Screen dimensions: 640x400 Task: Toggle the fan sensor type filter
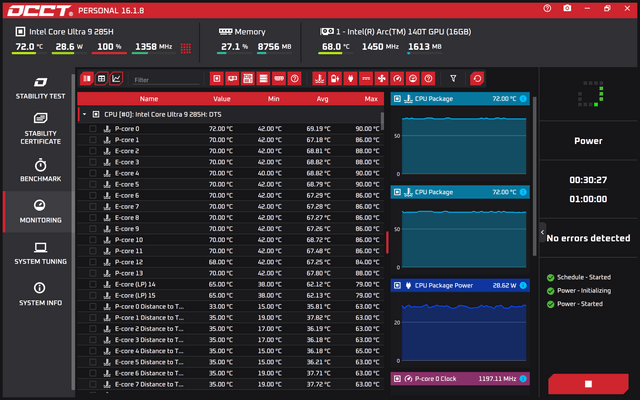click(x=382, y=78)
